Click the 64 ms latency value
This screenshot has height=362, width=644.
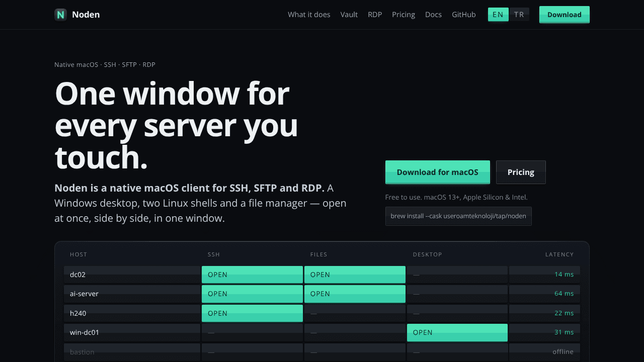click(x=564, y=294)
